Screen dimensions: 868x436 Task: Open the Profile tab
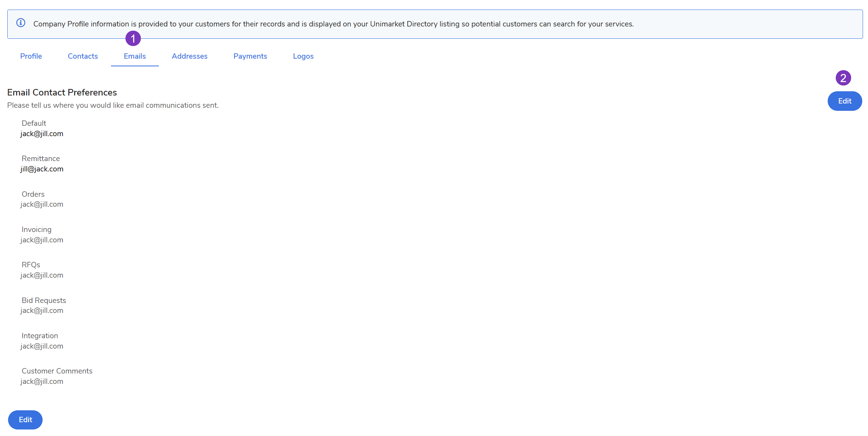pyautogui.click(x=31, y=56)
